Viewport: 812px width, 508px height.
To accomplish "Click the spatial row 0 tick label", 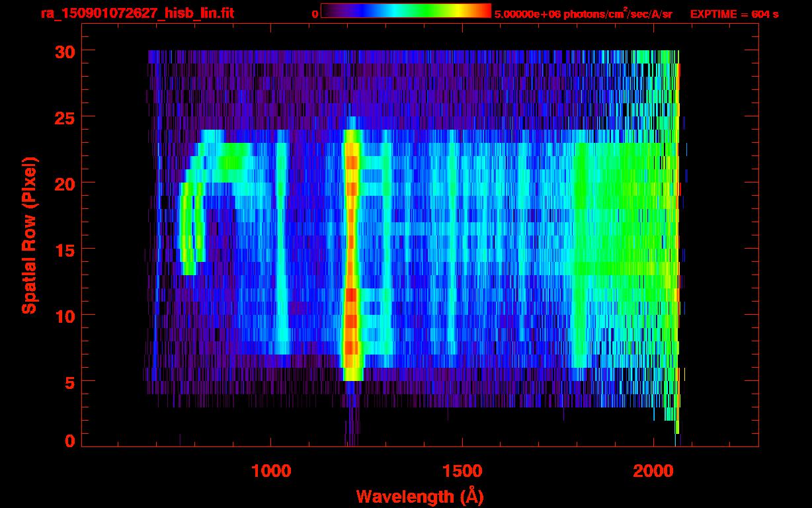I will point(69,440).
